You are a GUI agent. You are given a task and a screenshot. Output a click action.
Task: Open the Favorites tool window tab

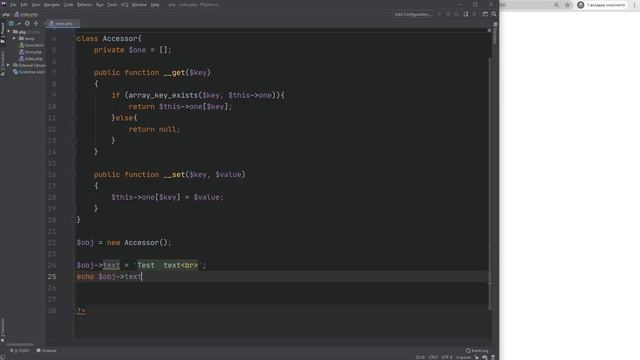[x=2, y=330]
